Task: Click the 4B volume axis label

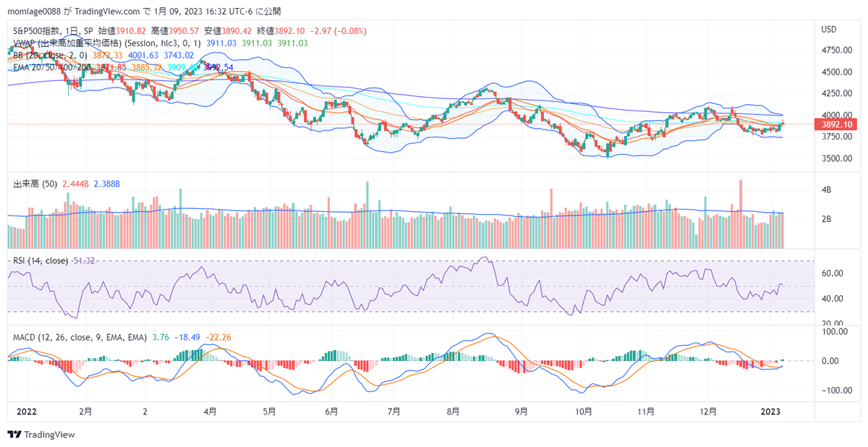Action: 827,190
